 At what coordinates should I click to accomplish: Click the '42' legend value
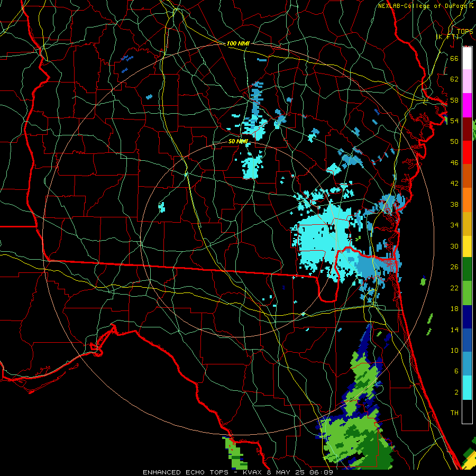(454, 184)
